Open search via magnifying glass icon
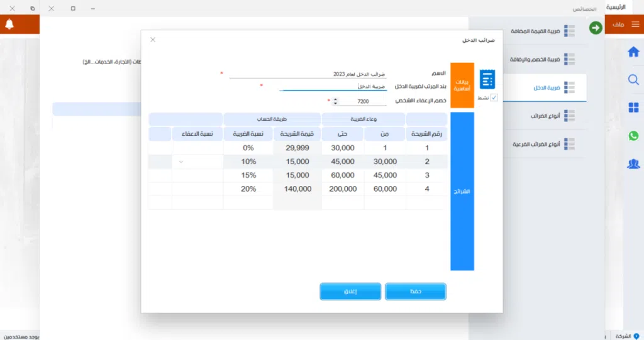This screenshot has width=644, height=340. click(x=633, y=79)
